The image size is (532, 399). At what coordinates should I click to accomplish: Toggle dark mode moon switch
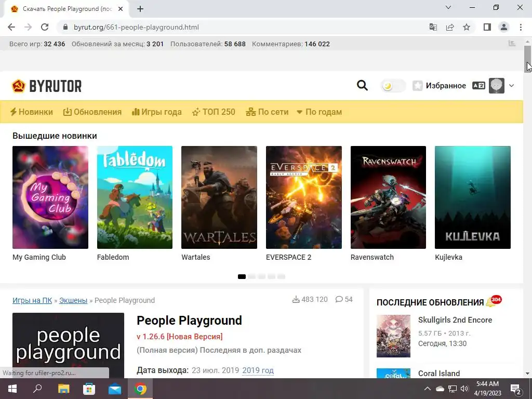click(x=393, y=86)
